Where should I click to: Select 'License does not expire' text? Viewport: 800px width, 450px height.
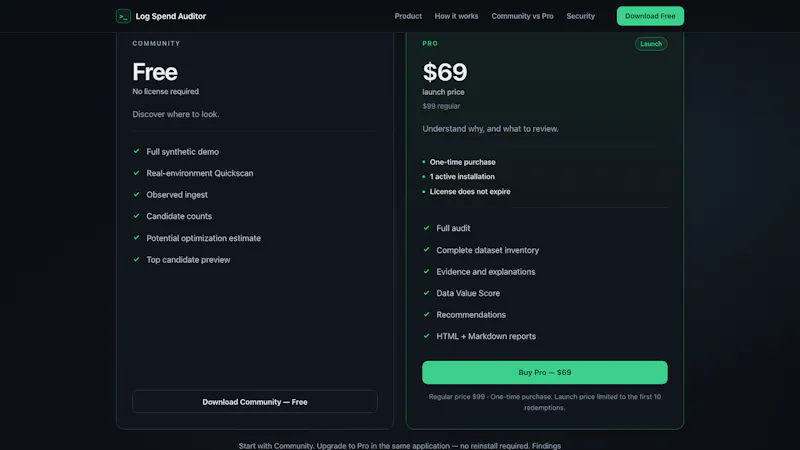point(470,191)
